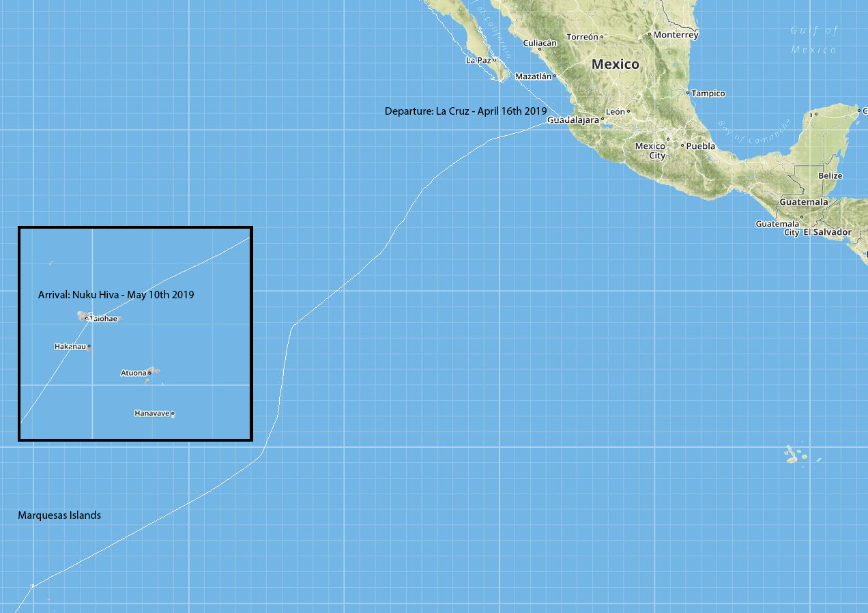Select the Hanavave marker
This screenshot has width=868, height=613.
(x=174, y=413)
